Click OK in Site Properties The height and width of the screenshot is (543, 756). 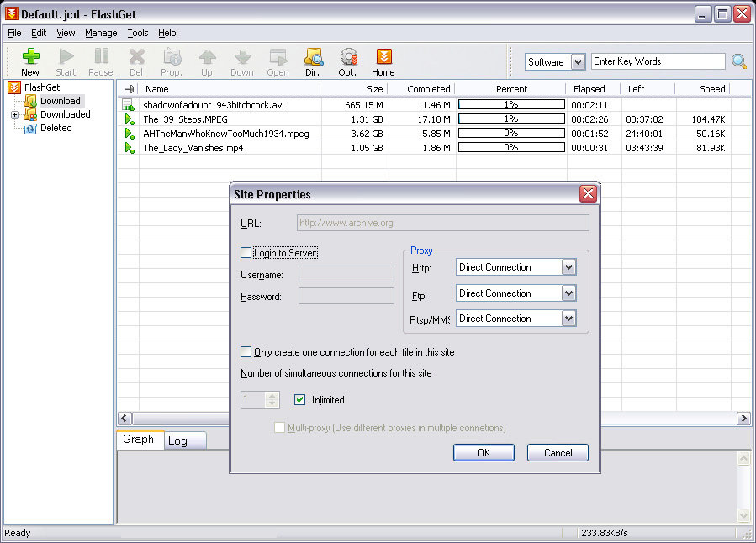click(484, 452)
